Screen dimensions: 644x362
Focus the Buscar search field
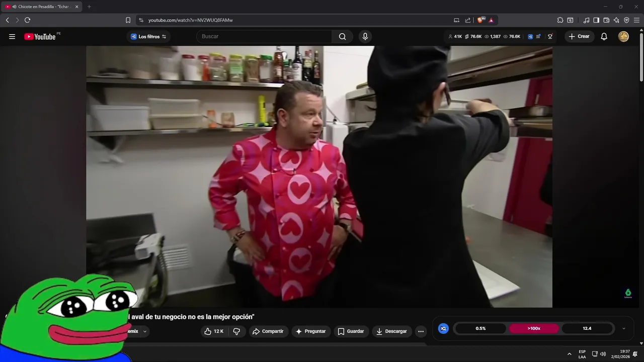(x=264, y=36)
